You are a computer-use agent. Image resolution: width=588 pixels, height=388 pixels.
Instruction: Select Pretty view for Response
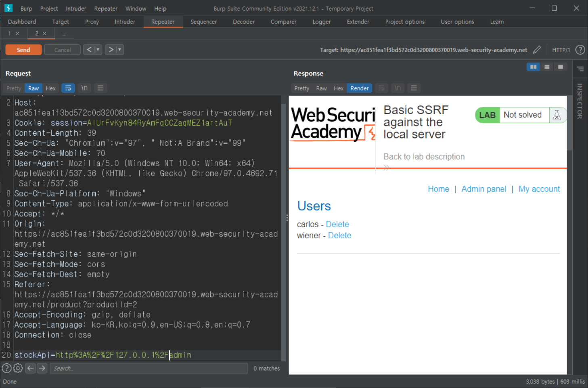[x=301, y=88]
